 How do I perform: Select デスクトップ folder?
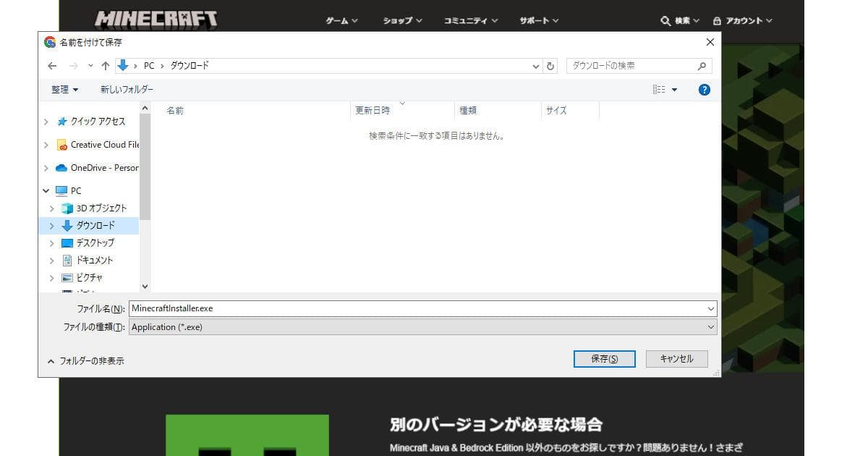click(95, 243)
